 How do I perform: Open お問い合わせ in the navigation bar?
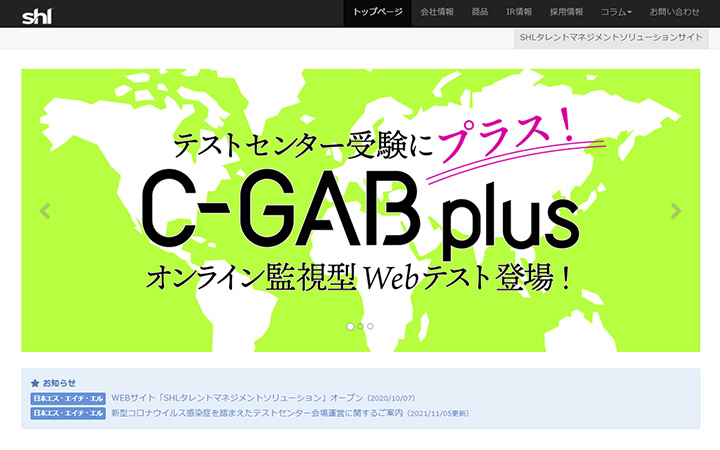[x=675, y=12]
